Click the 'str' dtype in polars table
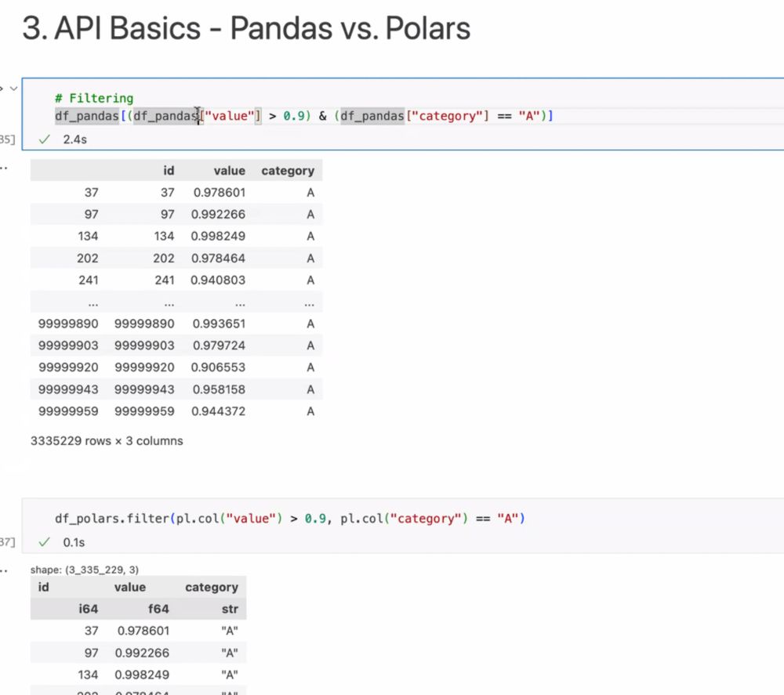The image size is (784, 695). pyautogui.click(x=230, y=609)
